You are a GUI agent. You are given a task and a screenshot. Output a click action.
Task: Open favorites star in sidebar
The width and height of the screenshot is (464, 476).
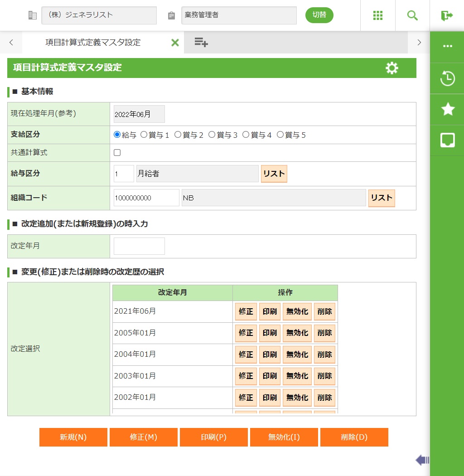pos(447,109)
